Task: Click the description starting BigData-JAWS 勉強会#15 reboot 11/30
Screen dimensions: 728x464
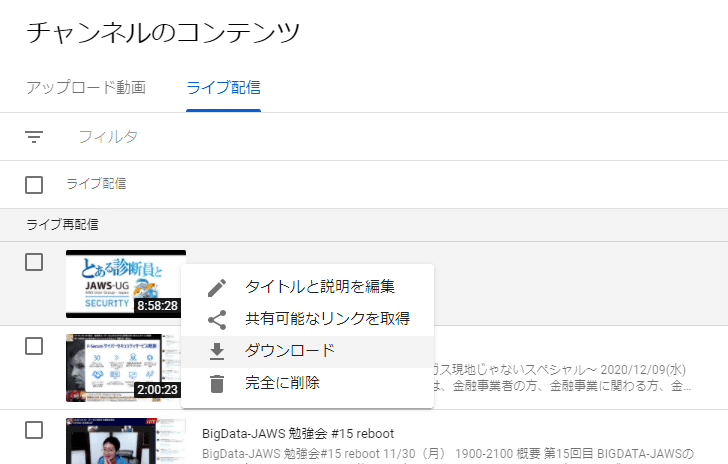Action: tap(448, 453)
